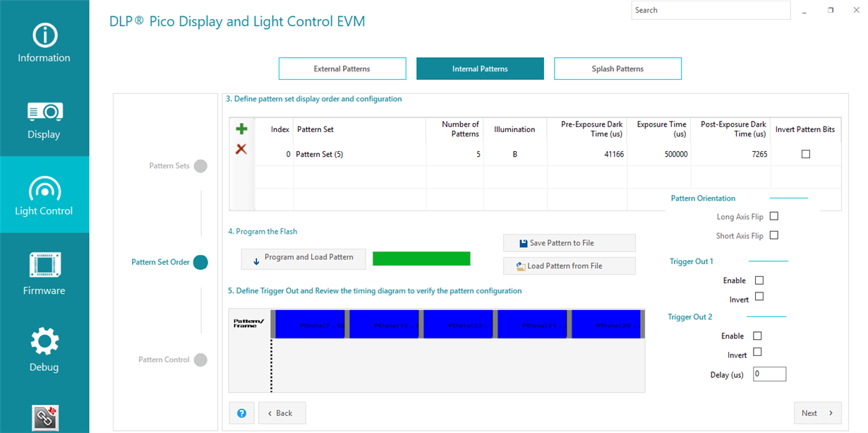The width and height of the screenshot is (868, 433).
Task: Open the Display projector section
Action: pyautogui.click(x=44, y=119)
